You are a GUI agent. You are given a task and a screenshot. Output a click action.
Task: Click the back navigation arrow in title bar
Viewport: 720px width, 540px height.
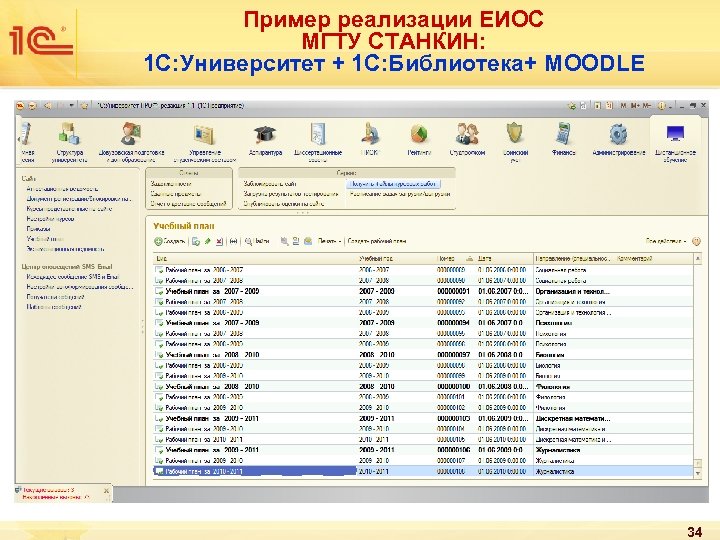tap(47, 106)
